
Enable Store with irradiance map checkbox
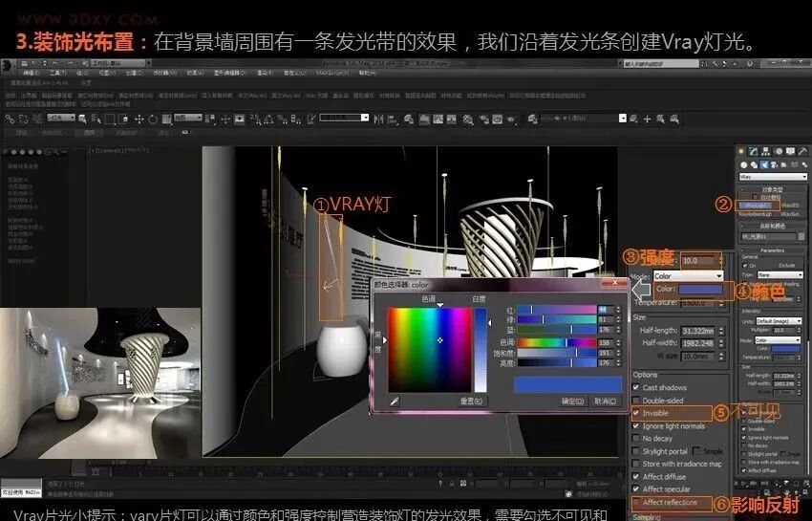point(636,464)
